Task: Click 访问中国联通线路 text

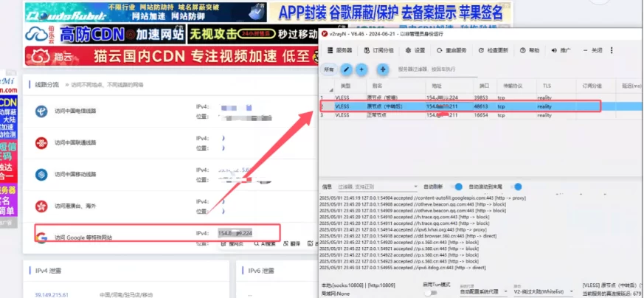Action: point(75,143)
